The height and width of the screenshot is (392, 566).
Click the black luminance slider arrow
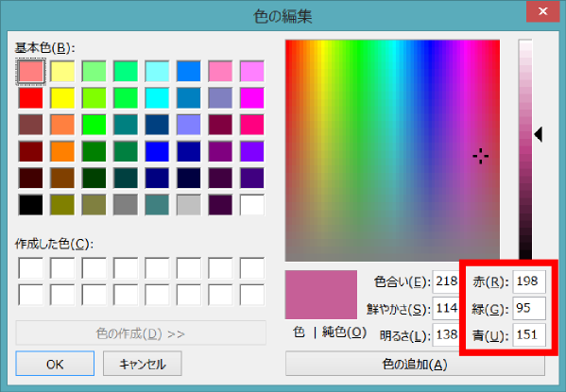[x=539, y=134]
